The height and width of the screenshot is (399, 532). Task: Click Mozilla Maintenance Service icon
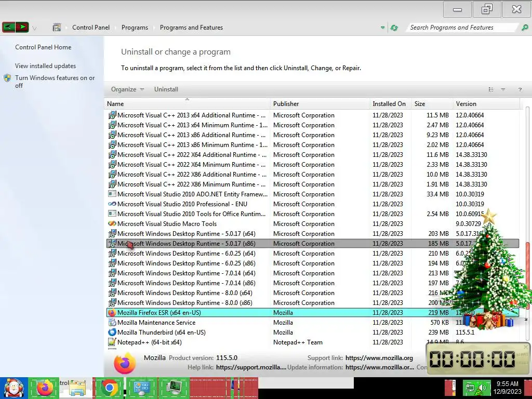tap(112, 322)
